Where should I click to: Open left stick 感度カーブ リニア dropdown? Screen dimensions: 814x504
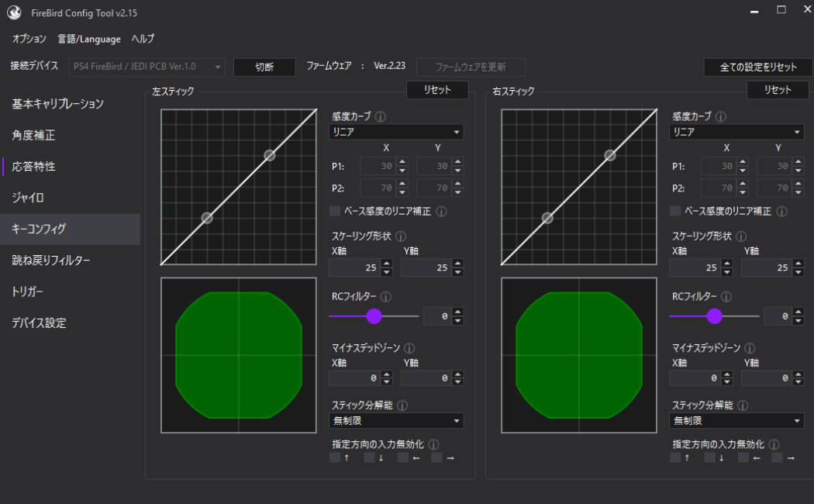tap(396, 133)
